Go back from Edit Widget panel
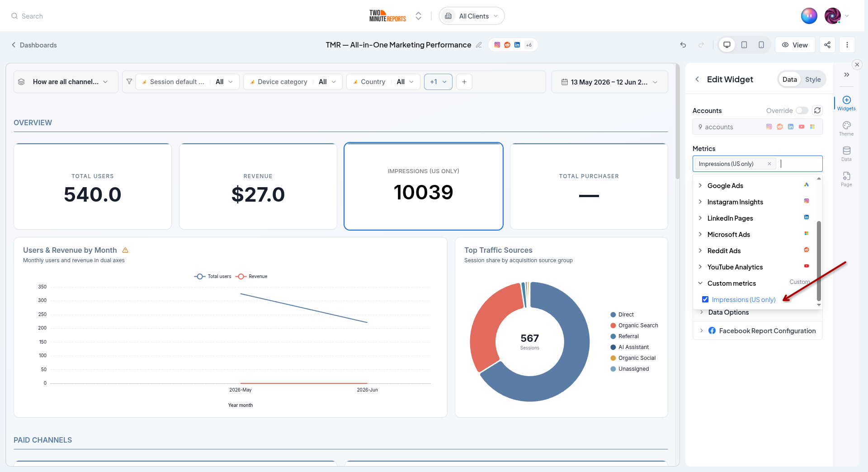 [x=697, y=79]
